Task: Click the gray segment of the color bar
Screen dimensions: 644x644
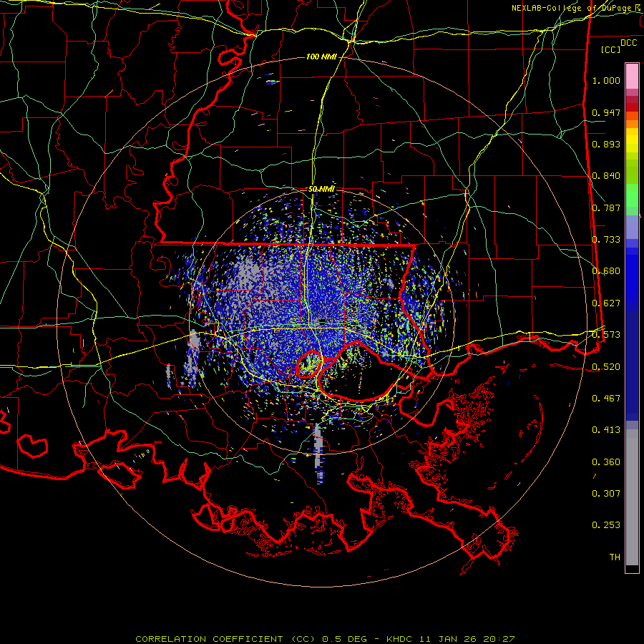Action: 632,497
